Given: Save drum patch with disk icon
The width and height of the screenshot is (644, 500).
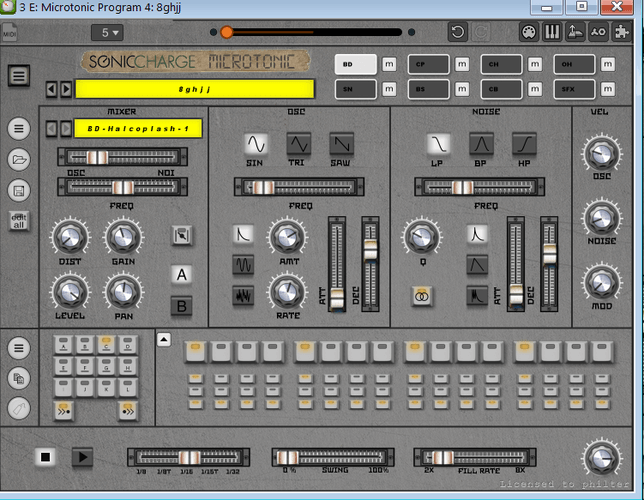Looking at the screenshot, I should point(19,191).
